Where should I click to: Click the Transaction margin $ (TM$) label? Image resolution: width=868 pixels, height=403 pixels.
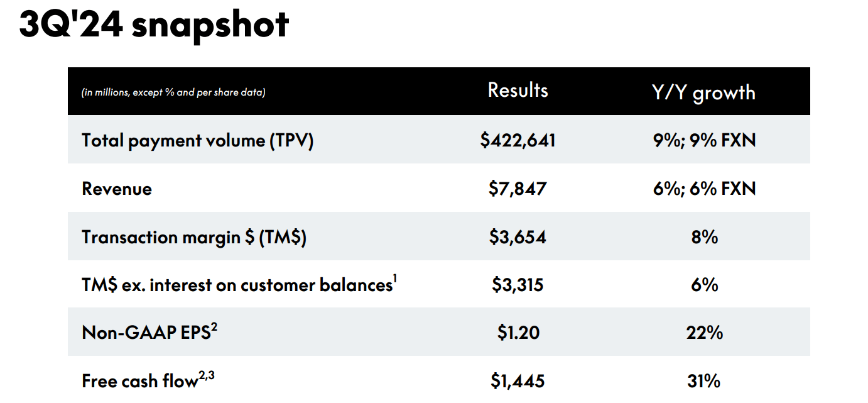194,237
